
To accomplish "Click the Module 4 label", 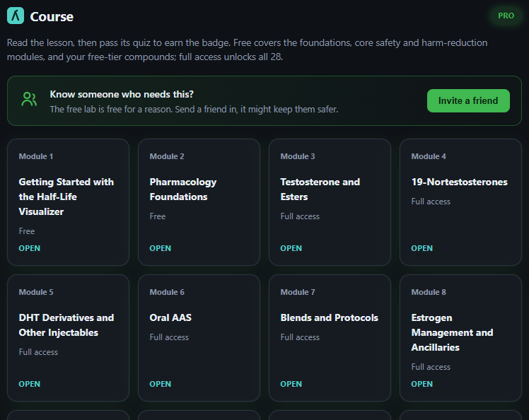I will pyautogui.click(x=429, y=156).
